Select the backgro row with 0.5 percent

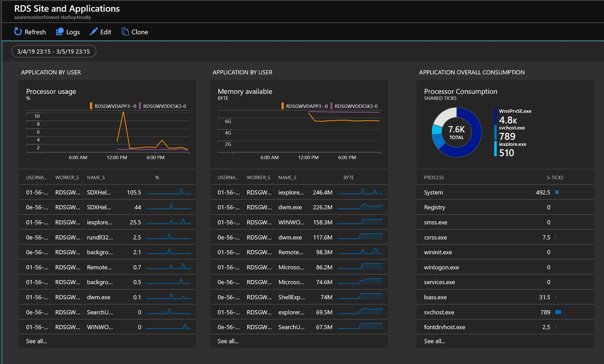click(x=107, y=282)
